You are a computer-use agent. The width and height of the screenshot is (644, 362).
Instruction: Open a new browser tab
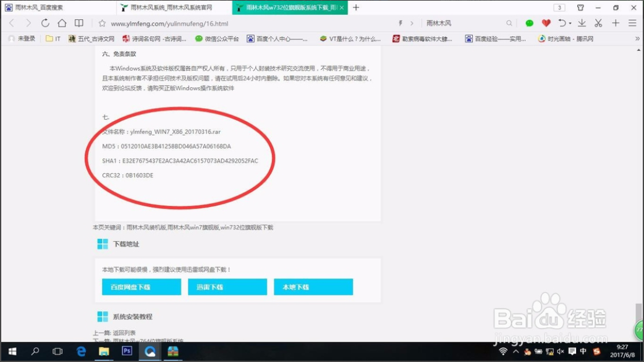tap(356, 7)
